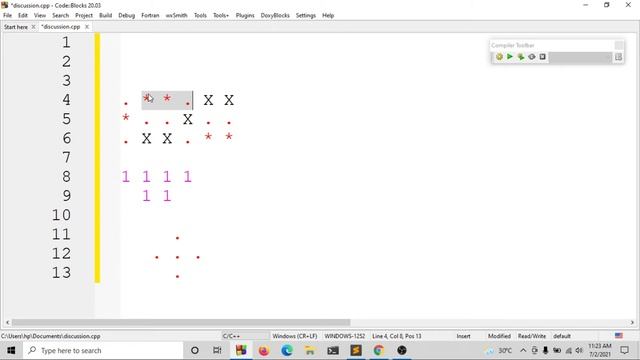Screen dimensions: 640x360
Task: Open Microsoft Edge from the taskbar
Action: click(287, 350)
